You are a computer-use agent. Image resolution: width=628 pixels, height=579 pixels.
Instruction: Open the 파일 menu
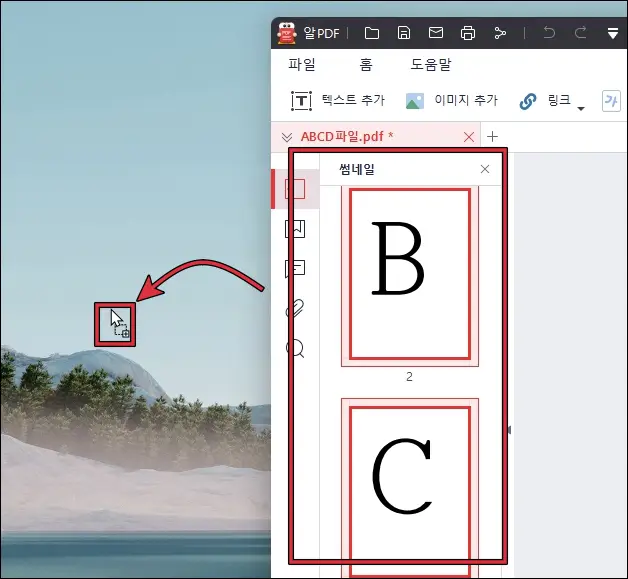302,64
